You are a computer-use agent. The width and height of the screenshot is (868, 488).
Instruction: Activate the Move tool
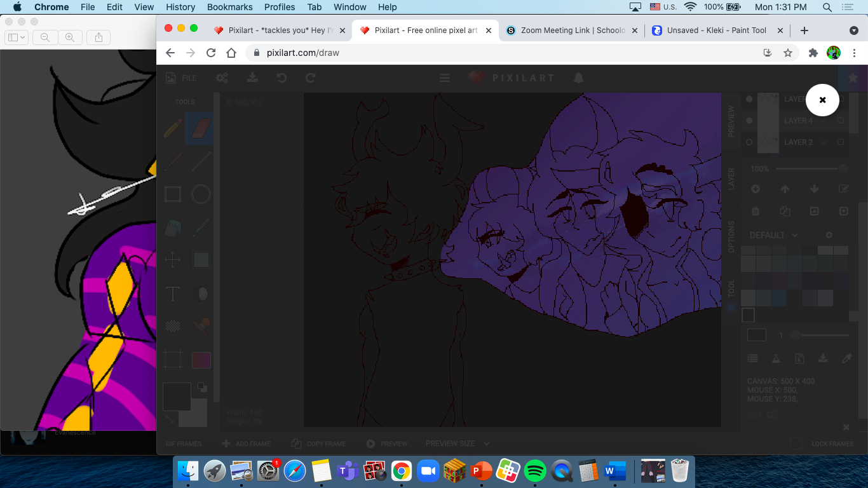click(x=172, y=259)
